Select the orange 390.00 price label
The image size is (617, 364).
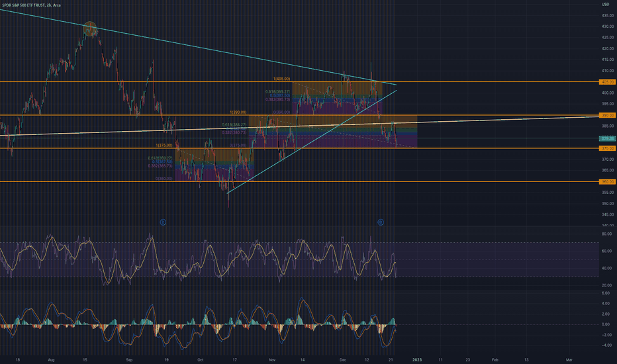[607, 115]
